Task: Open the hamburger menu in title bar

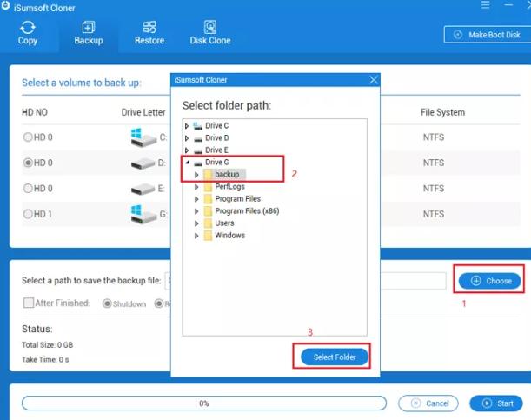Action: pos(485,5)
